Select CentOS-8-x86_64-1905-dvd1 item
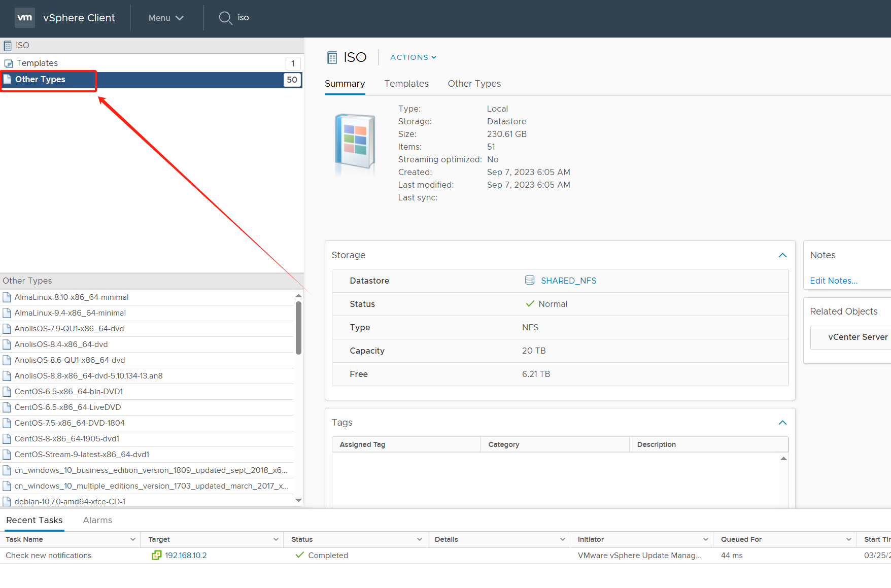Viewport: 891px width, 588px height. click(67, 439)
